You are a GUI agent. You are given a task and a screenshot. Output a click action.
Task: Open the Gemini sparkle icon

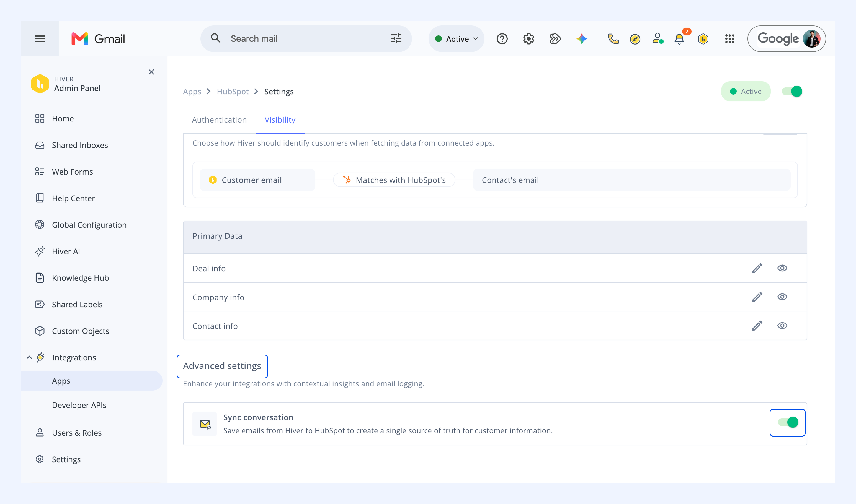pos(582,39)
